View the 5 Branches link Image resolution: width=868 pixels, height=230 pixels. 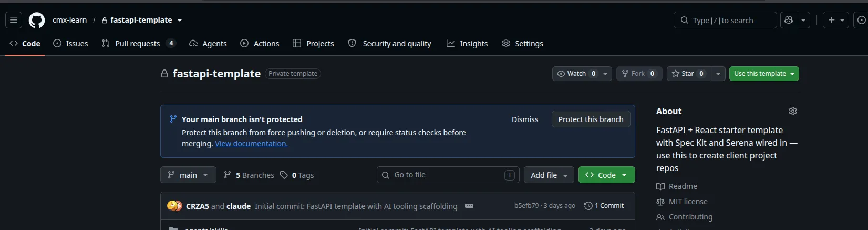[249, 175]
